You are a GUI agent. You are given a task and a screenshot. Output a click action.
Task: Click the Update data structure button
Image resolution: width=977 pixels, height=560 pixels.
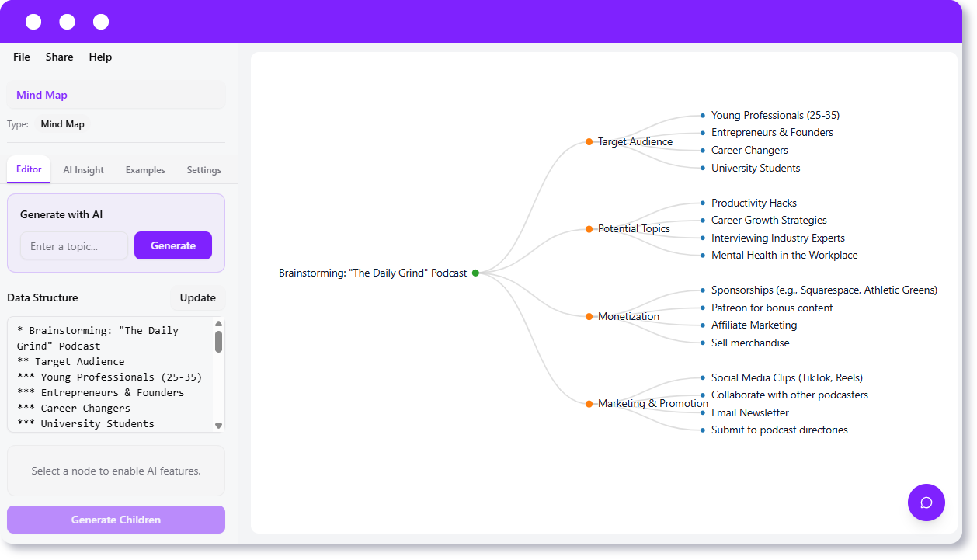click(x=197, y=297)
